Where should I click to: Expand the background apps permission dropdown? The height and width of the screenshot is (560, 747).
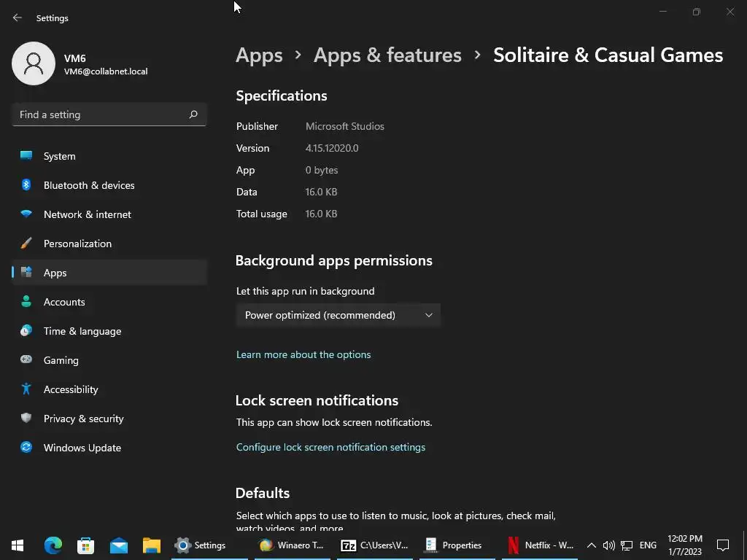tap(338, 315)
